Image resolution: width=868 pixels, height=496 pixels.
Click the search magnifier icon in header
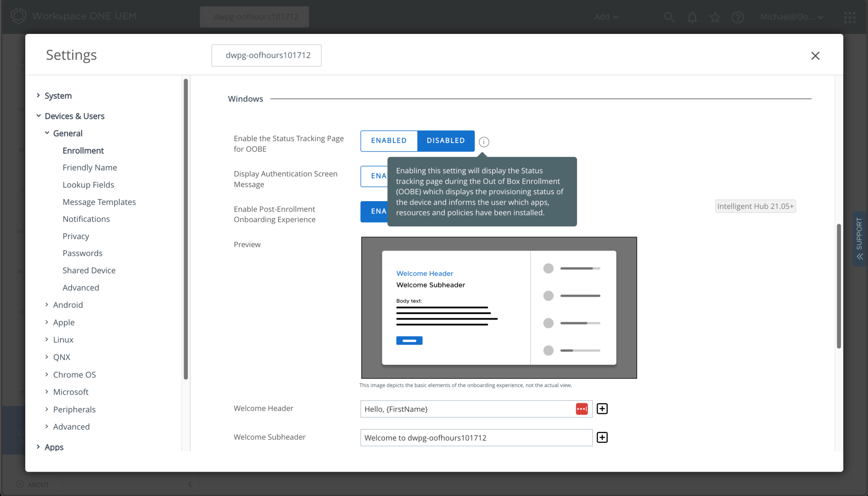(669, 17)
